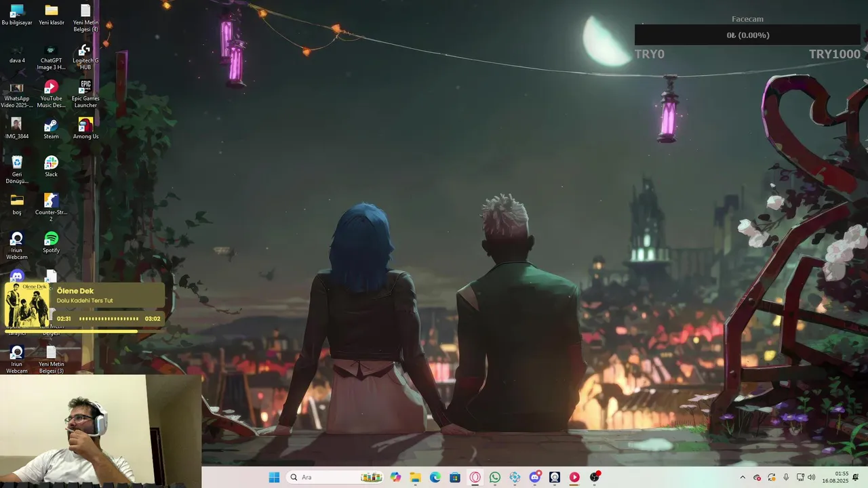Select the ChatGPT Image 3 H... file
Viewport: 868px width, 488px height.
pos(52,57)
